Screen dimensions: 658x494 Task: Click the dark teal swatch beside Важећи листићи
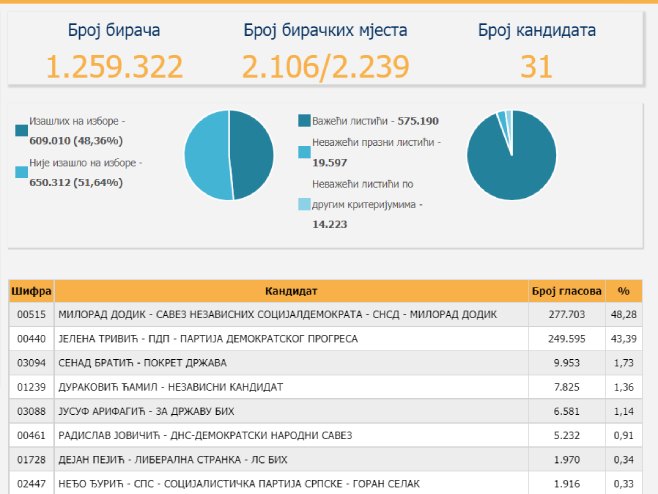[x=304, y=120]
